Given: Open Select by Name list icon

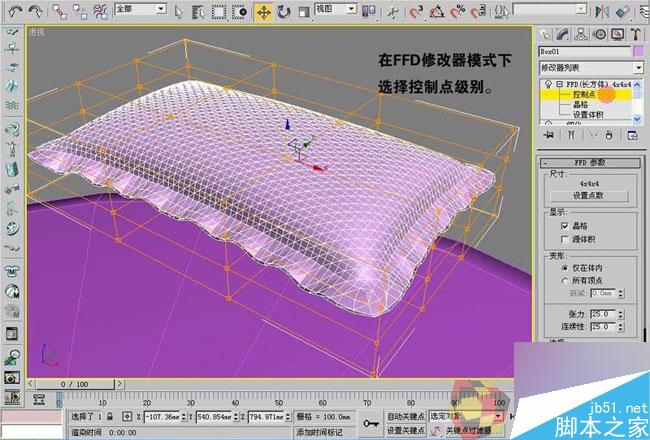Looking at the screenshot, I should [x=199, y=12].
